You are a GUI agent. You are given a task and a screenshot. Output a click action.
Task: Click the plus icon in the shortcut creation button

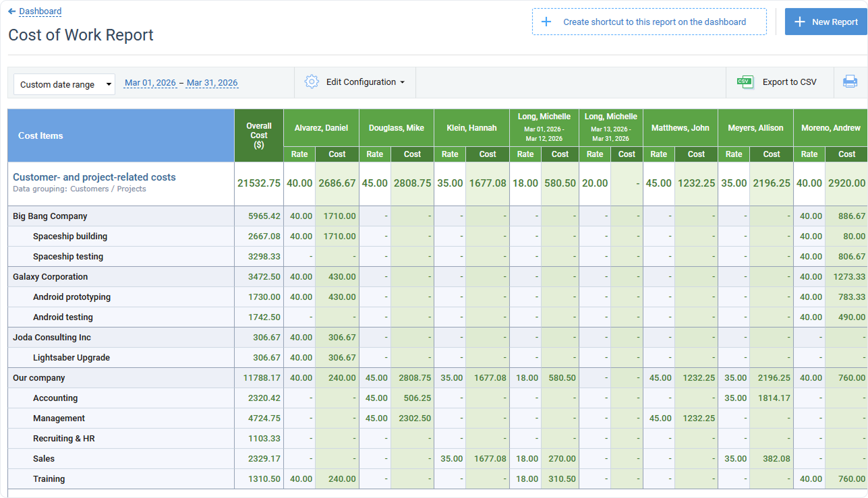[x=546, y=21]
